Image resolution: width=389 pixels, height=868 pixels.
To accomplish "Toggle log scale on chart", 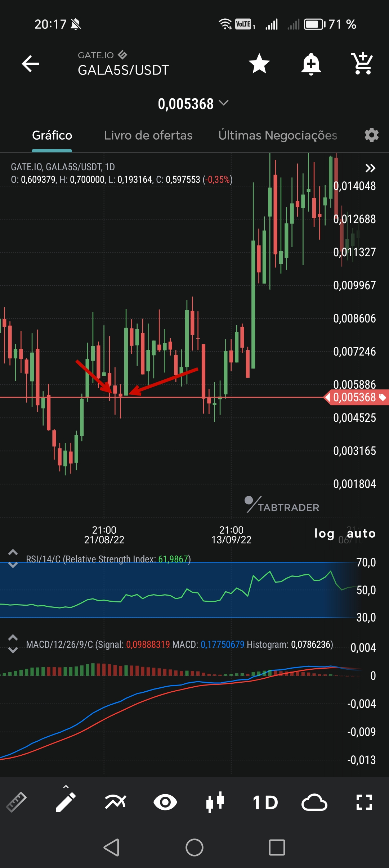I will (x=324, y=533).
